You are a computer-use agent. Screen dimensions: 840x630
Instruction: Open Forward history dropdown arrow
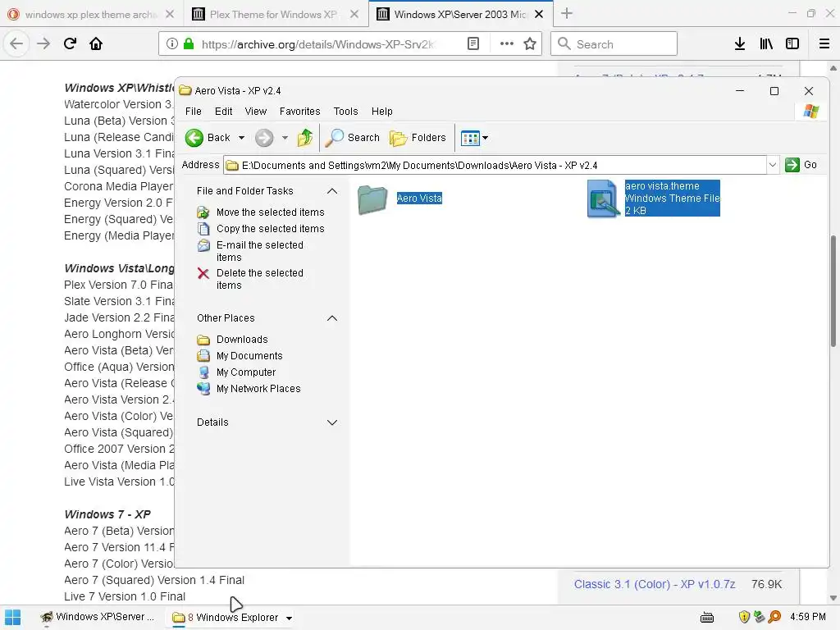[285, 138]
